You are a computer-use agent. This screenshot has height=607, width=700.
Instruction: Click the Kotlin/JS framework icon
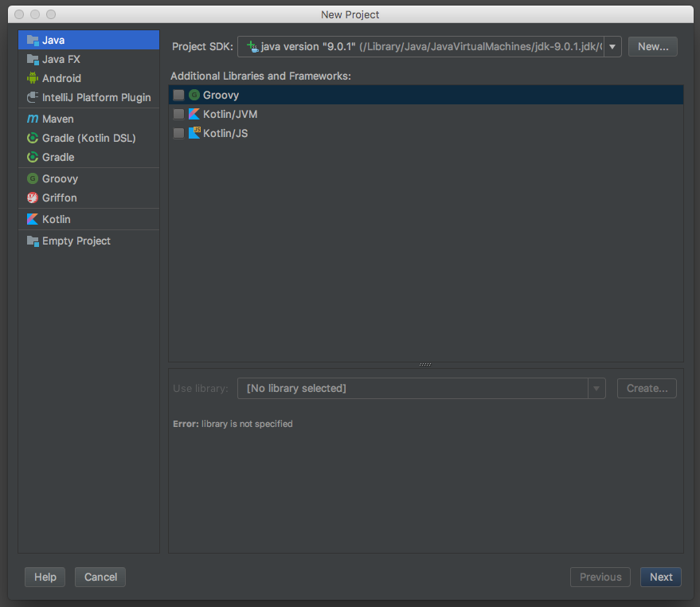coord(194,133)
